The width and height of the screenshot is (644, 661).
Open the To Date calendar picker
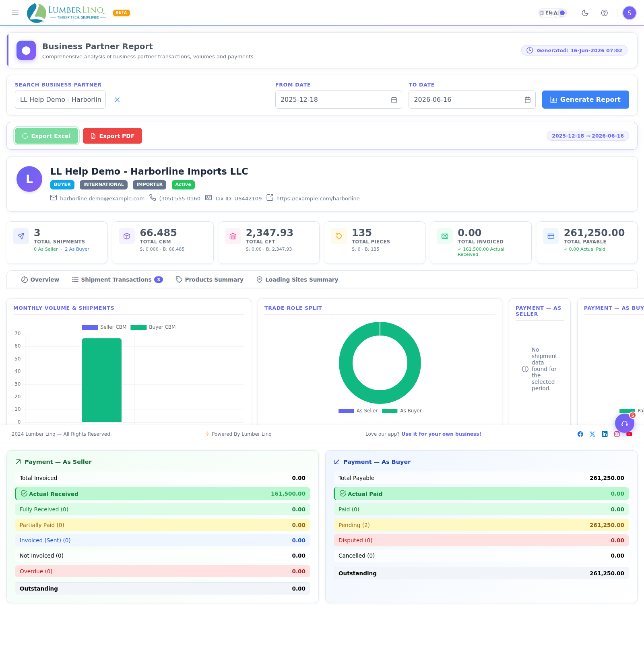[528, 100]
